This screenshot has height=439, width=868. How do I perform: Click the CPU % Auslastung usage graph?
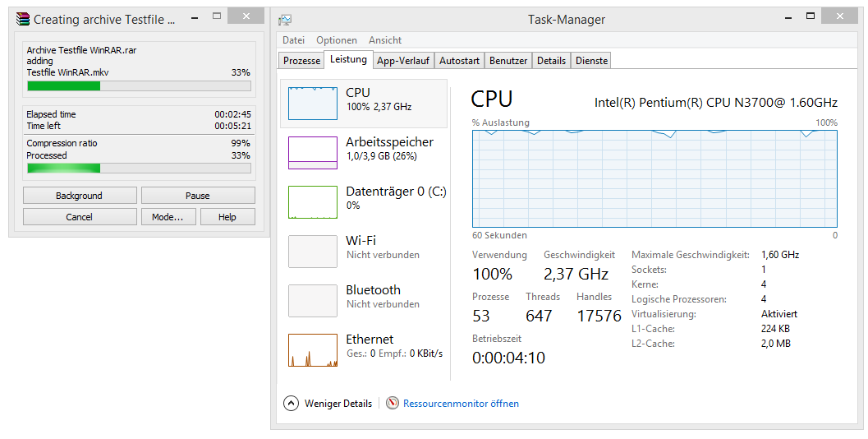(654, 179)
